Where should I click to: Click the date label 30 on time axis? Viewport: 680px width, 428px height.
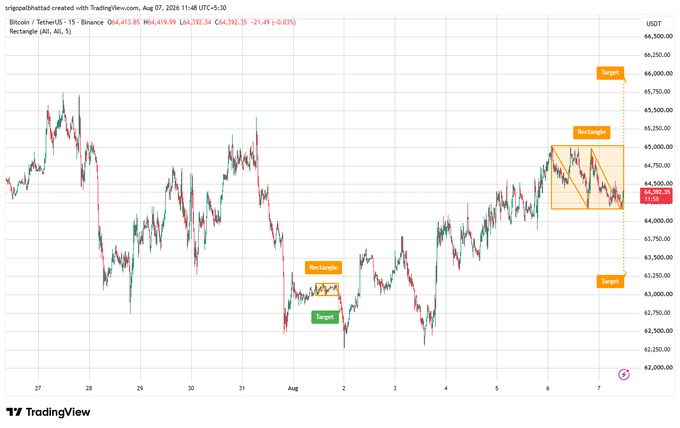click(191, 388)
